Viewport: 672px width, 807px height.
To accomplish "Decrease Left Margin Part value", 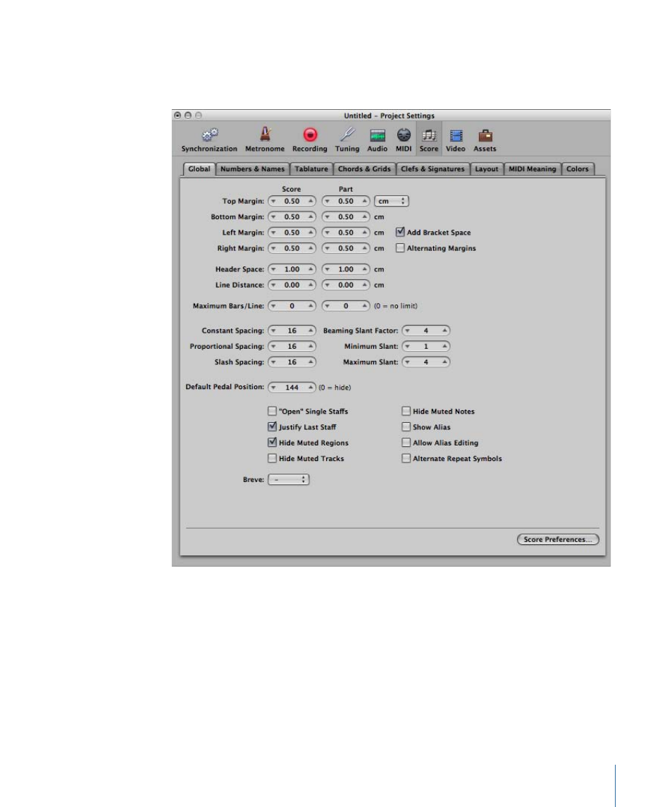I will tap(328, 233).
